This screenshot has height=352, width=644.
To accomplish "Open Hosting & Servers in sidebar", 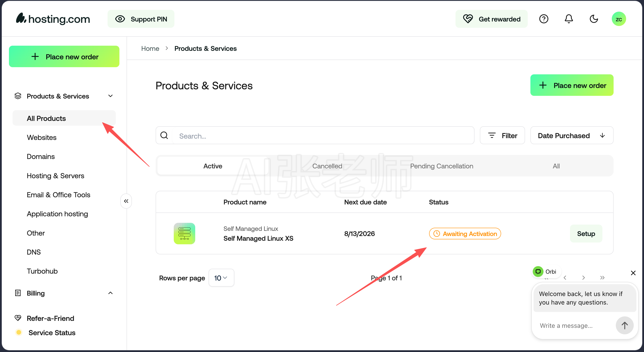I will (55, 176).
